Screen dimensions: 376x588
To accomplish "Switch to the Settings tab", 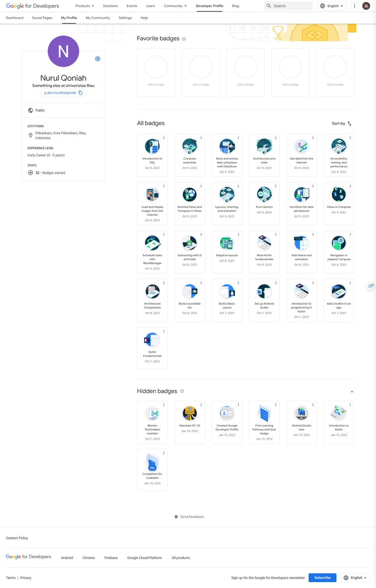I will pyautogui.click(x=125, y=18).
